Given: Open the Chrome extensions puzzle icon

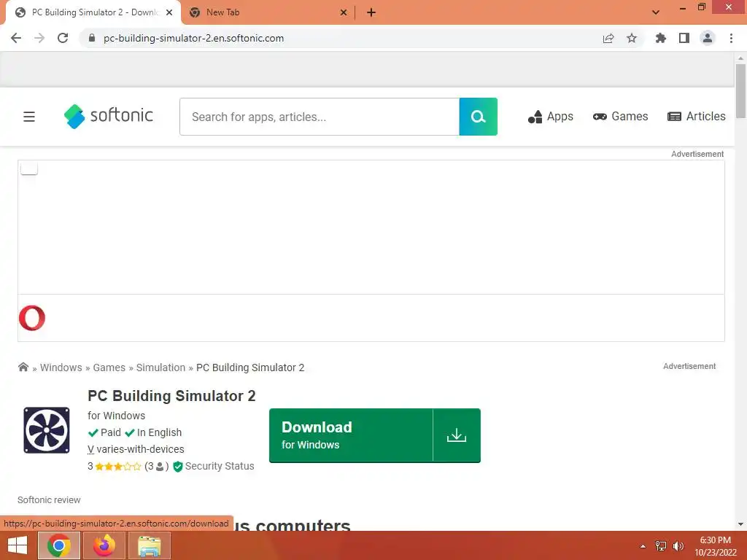Looking at the screenshot, I should point(661,38).
